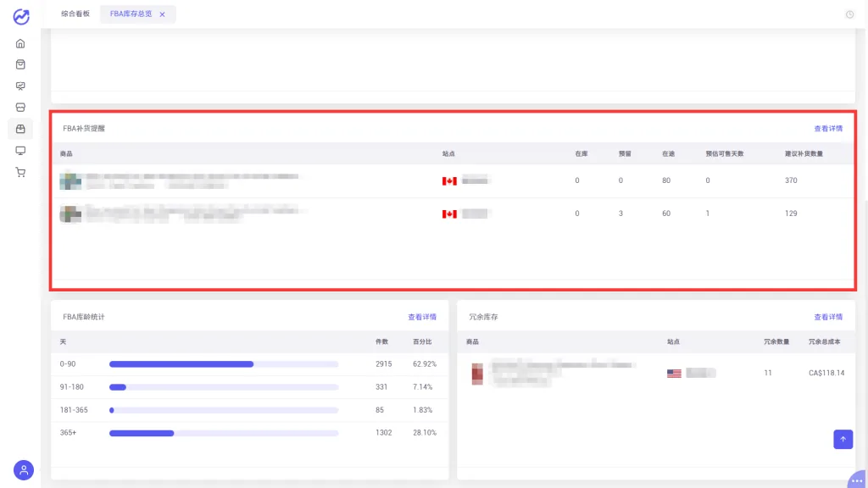The width and height of the screenshot is (868, 488).
Task: Click the 365+ days progress bar
Action: [224, 433]
